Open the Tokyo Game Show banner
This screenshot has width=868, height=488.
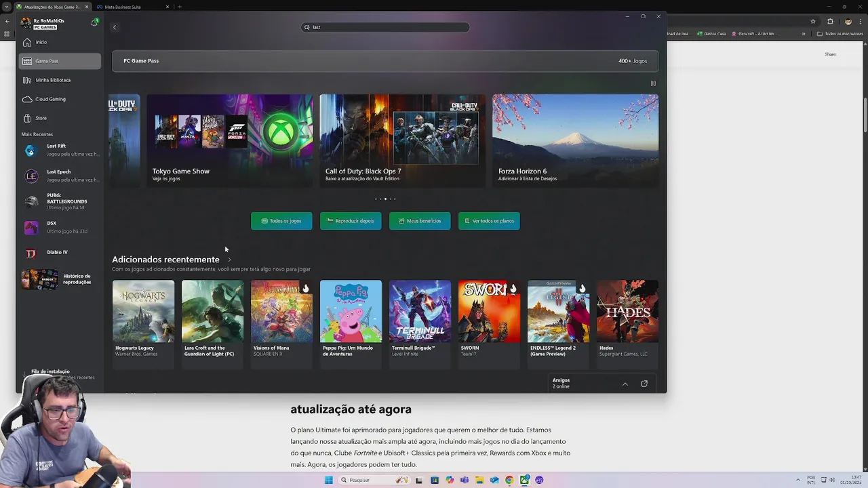[230, 140]
